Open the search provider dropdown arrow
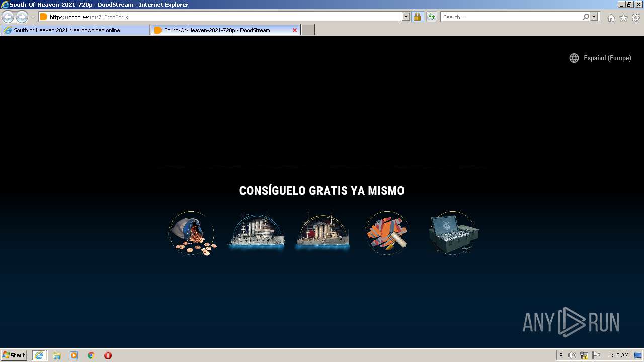The image size is (644, 362). coord(594,17)
